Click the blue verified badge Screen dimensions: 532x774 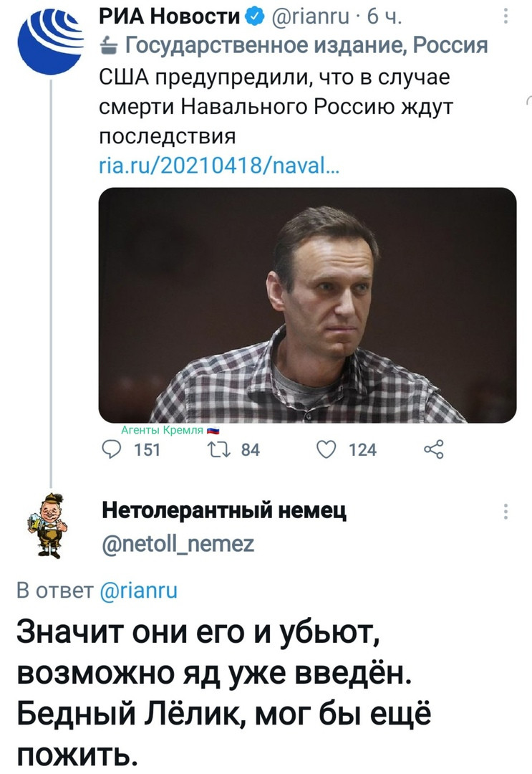tap(254, 17)
